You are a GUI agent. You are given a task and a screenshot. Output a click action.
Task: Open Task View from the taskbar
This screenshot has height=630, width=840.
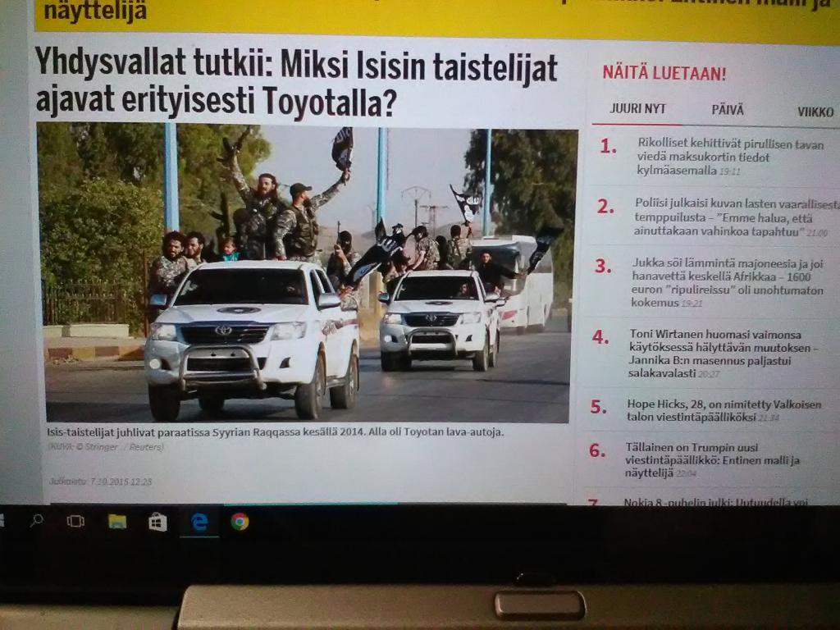coord(75,521)
